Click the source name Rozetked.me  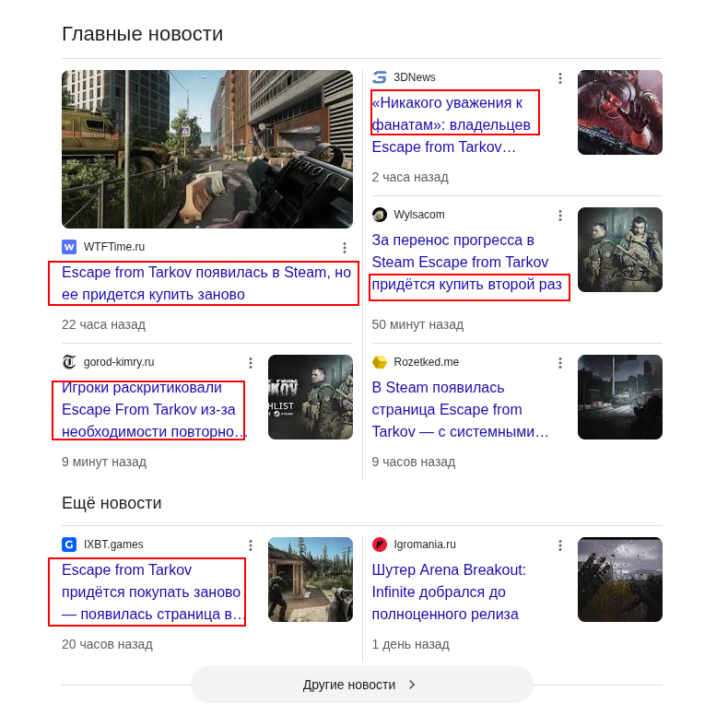427,362
